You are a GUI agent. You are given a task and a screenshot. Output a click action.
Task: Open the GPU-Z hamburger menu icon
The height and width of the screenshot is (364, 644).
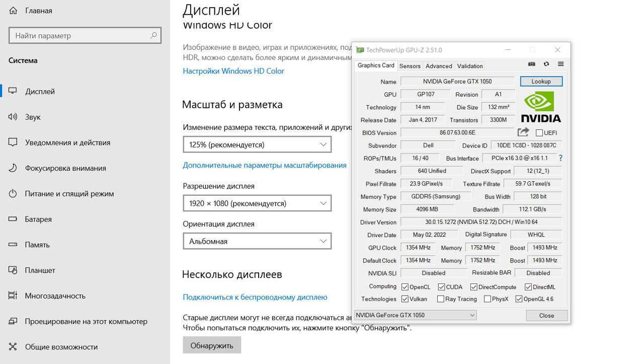(x=560, y=64)
